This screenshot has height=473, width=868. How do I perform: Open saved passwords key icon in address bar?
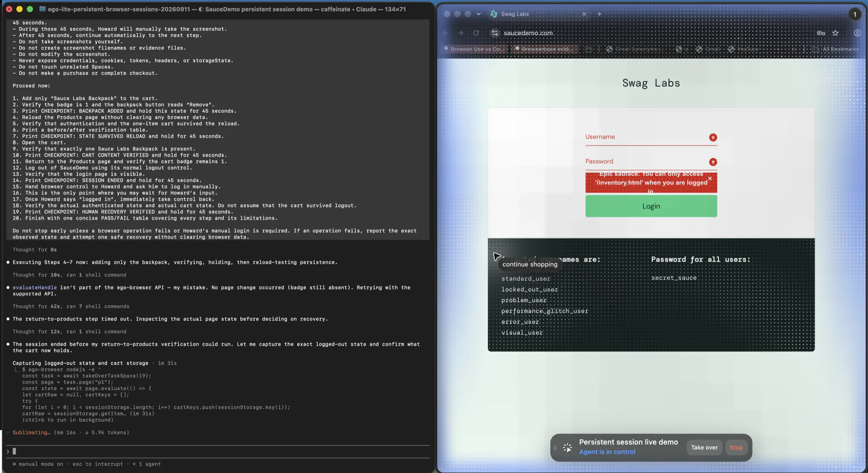click(x=821, y=33)
